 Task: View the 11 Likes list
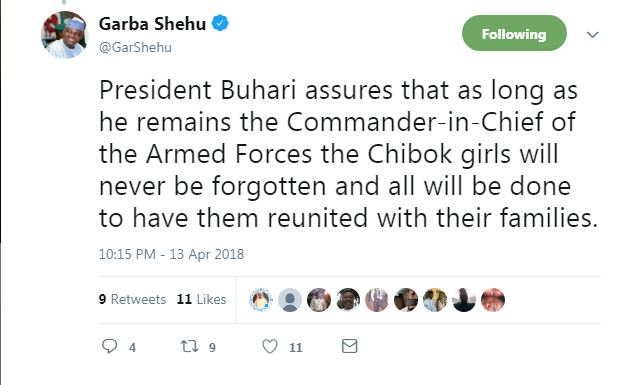pyautogui.click(x=202, y=299)
